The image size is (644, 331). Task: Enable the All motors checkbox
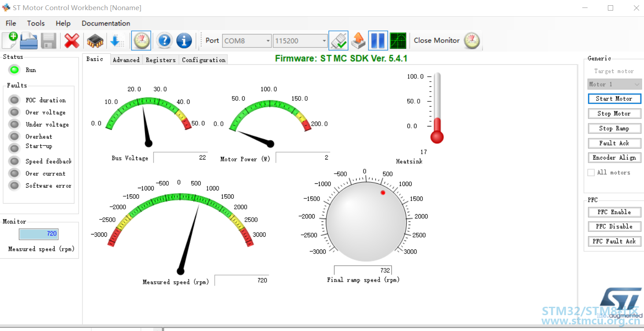591,172
